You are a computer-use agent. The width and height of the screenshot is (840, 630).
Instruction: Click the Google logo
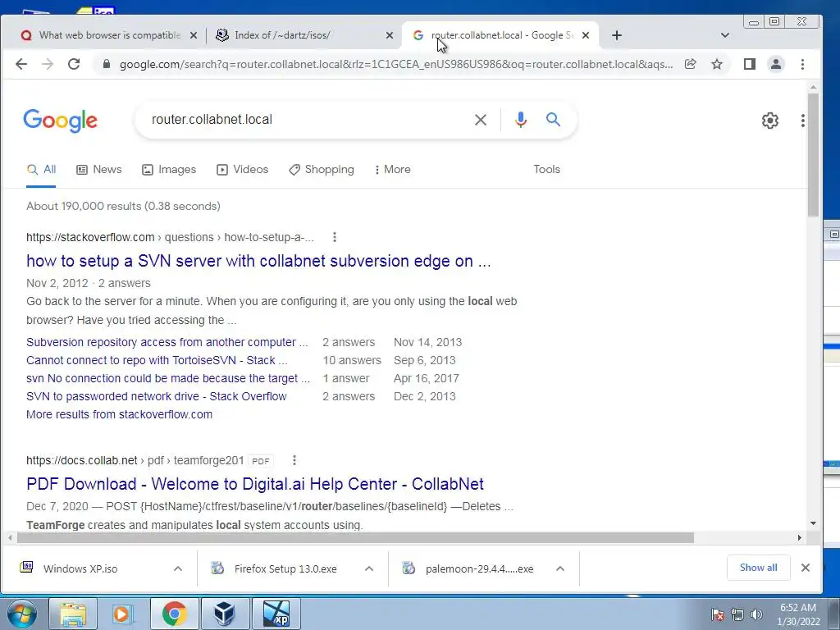point(61,121)
